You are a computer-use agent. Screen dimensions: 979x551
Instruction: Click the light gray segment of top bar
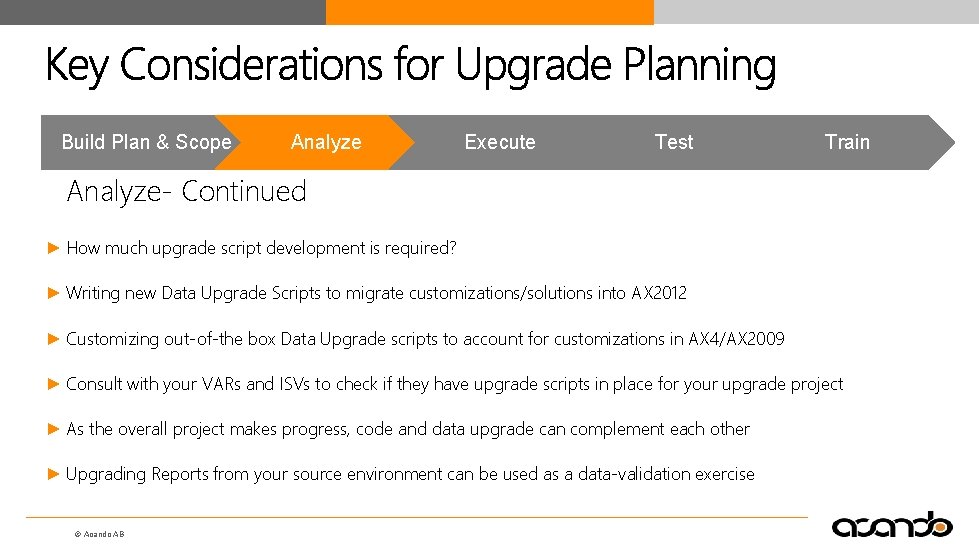pos(816,12)
